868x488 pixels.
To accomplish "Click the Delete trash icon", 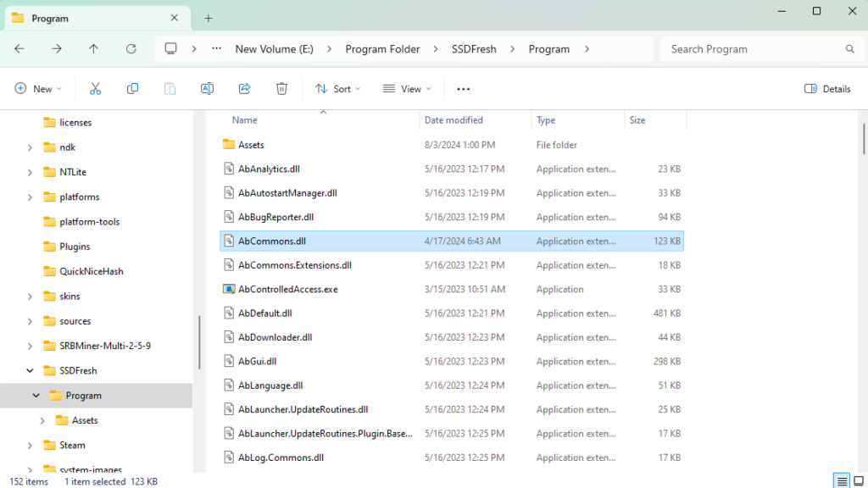I will point(281,89).
